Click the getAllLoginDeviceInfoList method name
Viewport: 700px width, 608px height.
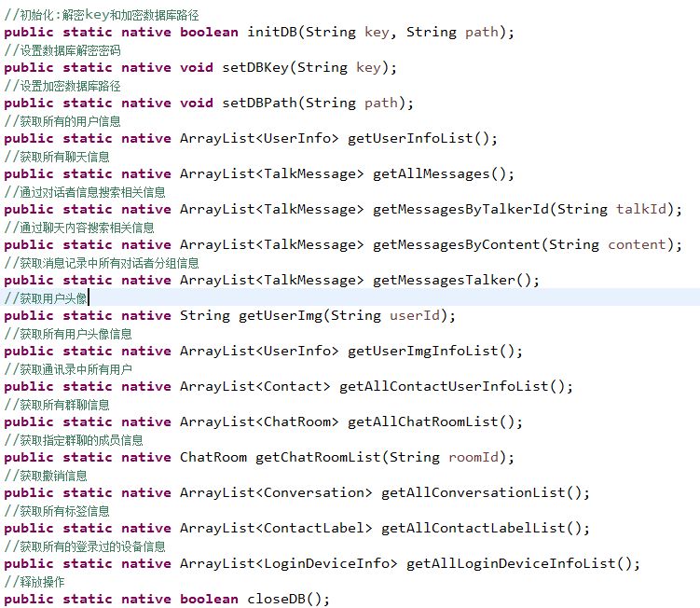point(511,564)
